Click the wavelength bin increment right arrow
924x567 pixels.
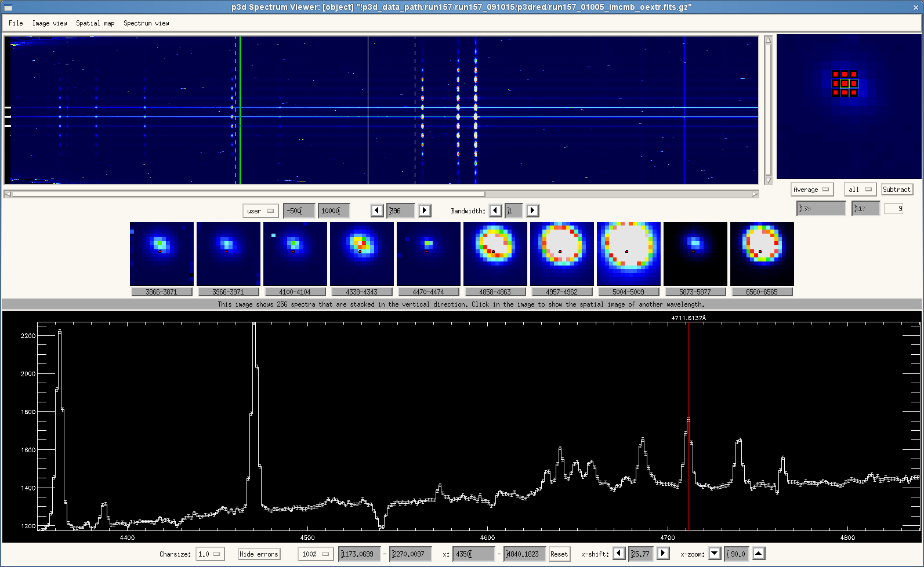(425, 210)
